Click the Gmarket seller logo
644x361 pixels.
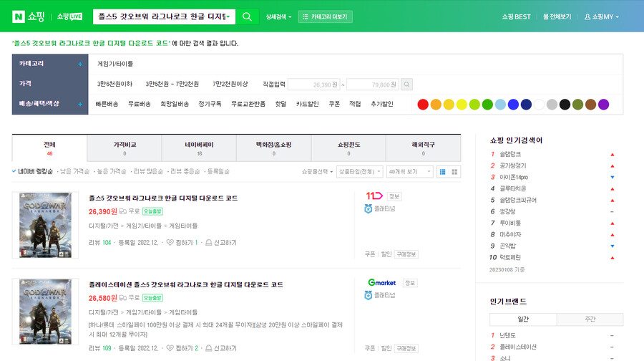coord(382,282)
